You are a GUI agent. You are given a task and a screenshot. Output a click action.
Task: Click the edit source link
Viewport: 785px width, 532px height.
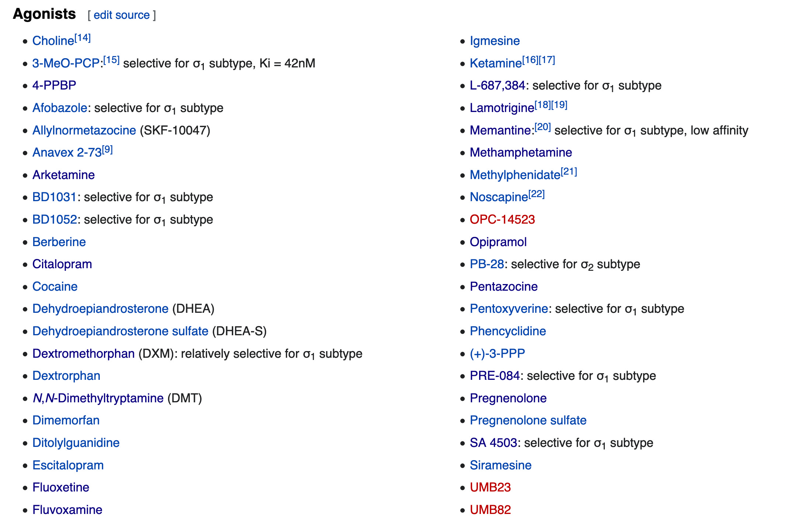tap(121, 15)
